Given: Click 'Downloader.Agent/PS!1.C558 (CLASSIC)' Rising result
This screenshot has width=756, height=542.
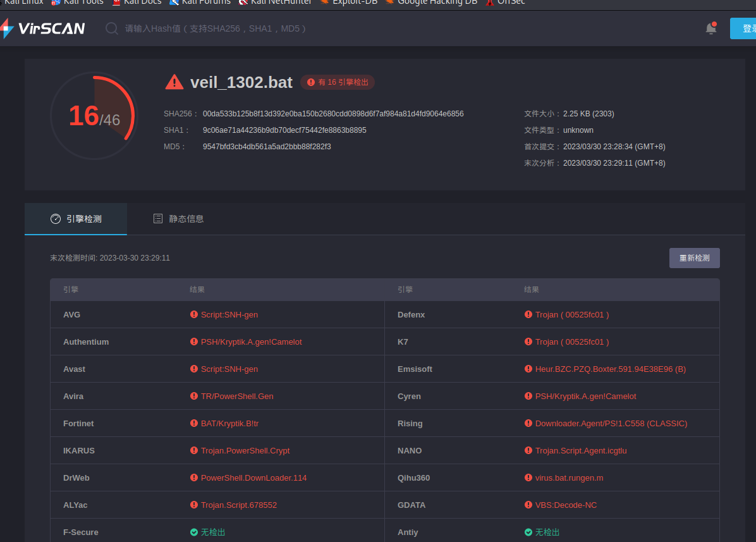Looking at the screenshot, I should coord(611,423).
